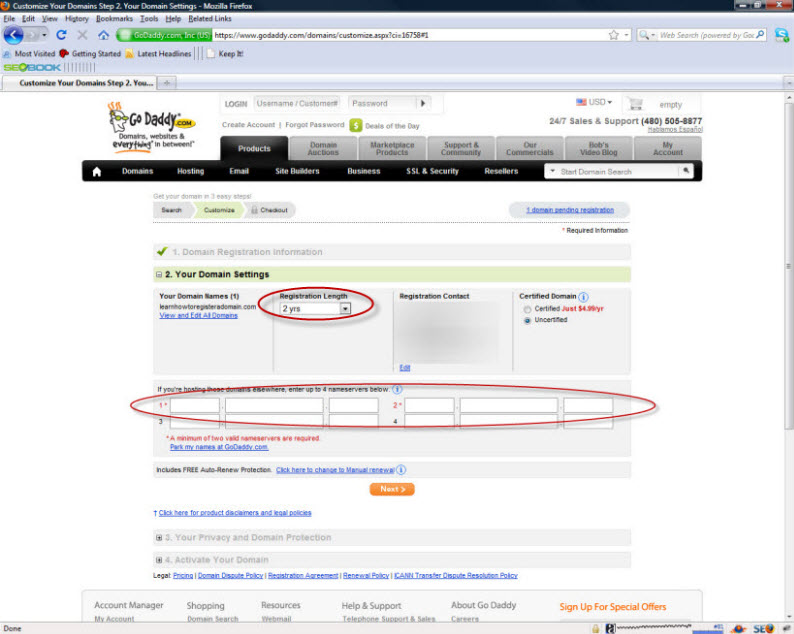The image size is (794, 634).
Task: Open search engine selector dropdown
Action: (x=647, y=35)
